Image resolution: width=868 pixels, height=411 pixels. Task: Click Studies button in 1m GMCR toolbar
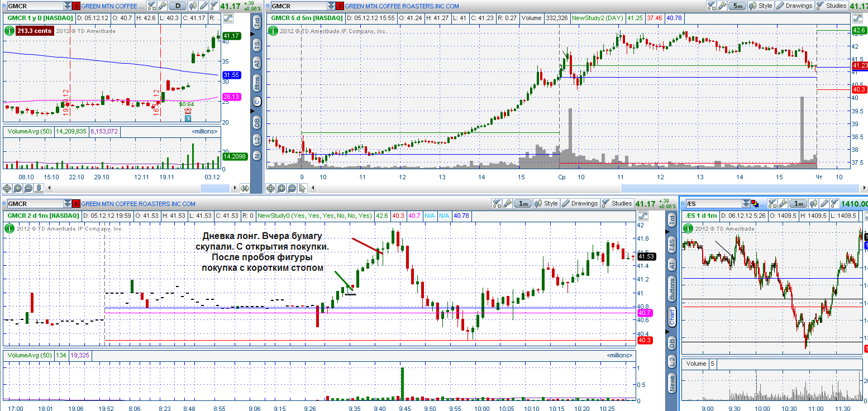coord(617,203)
